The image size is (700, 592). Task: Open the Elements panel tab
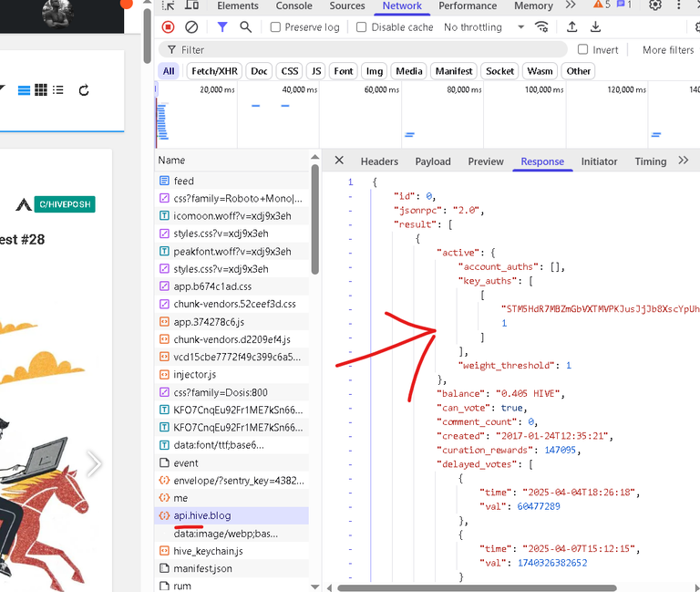point(238,5)
